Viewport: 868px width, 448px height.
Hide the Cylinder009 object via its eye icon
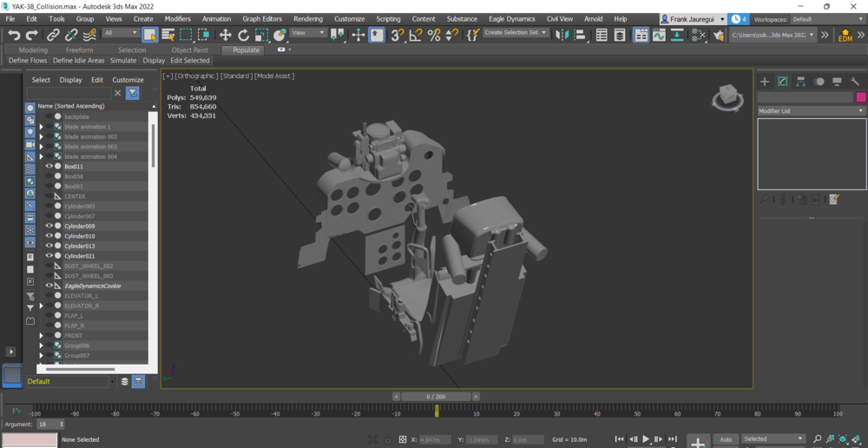click(49, 226)
